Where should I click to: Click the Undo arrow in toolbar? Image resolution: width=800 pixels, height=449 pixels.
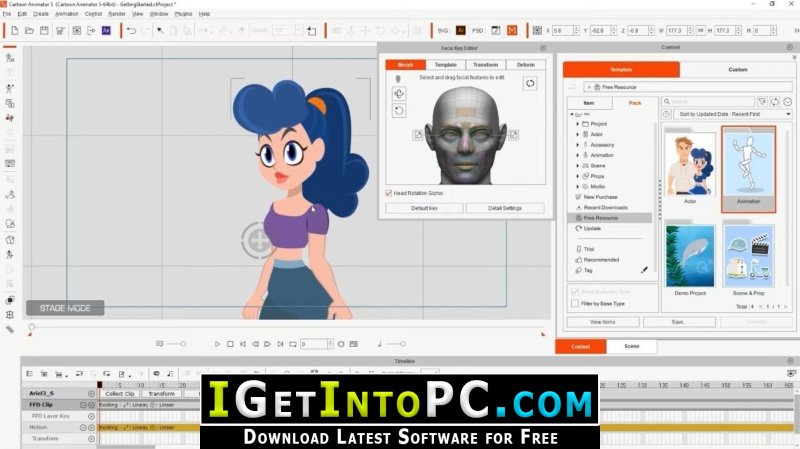click(131, 31)
